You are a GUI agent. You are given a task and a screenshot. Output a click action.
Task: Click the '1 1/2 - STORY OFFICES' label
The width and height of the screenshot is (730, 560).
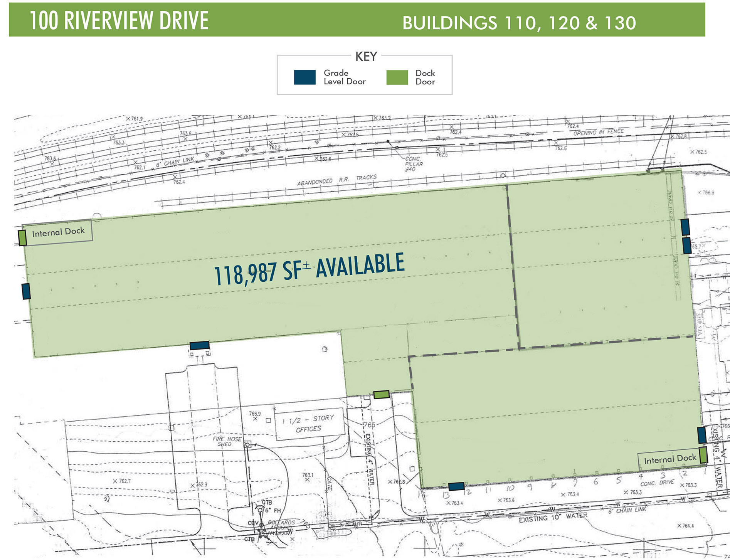tap(308, 424)
